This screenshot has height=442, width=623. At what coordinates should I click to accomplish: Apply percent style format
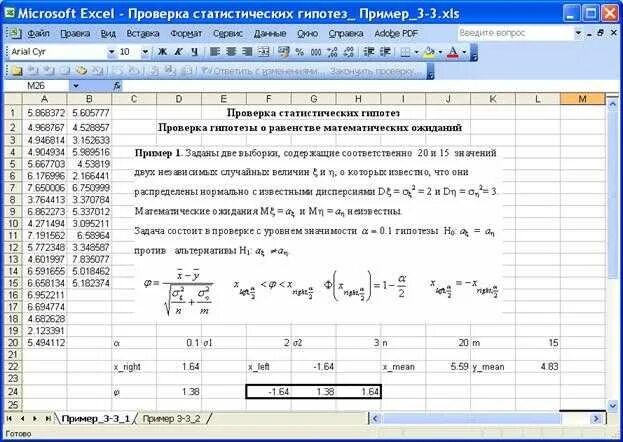click(300, 52)
